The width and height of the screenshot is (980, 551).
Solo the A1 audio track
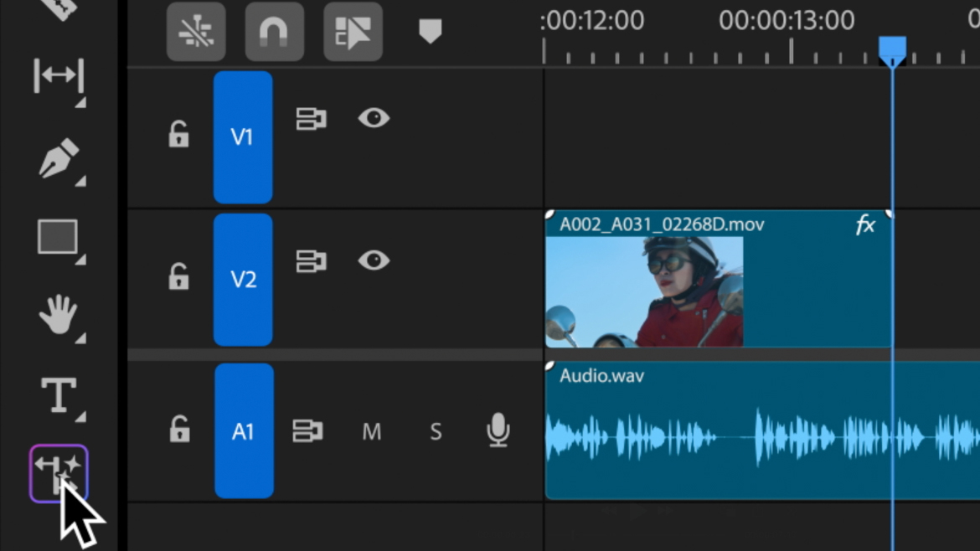(x=436, y=432)
